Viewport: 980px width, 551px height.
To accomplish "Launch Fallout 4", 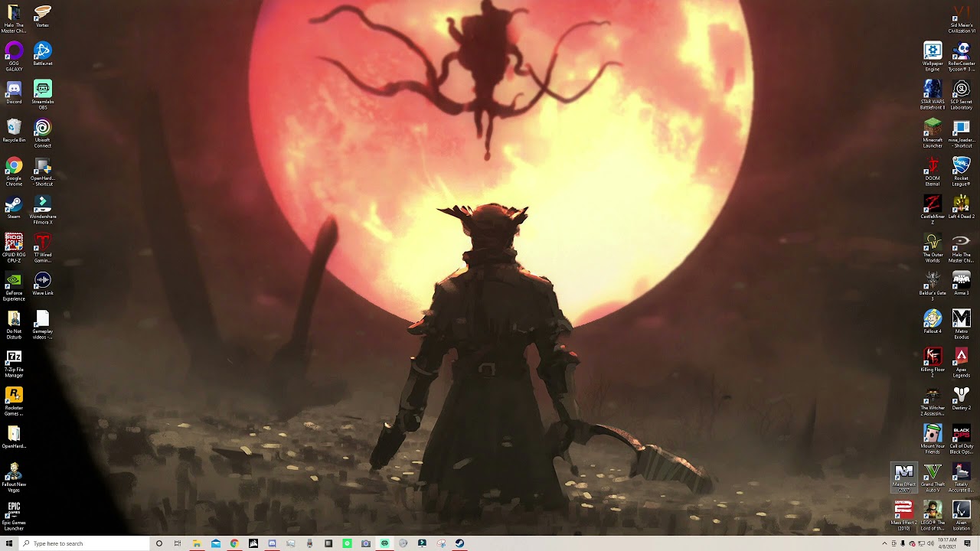I will click(933, 322).
